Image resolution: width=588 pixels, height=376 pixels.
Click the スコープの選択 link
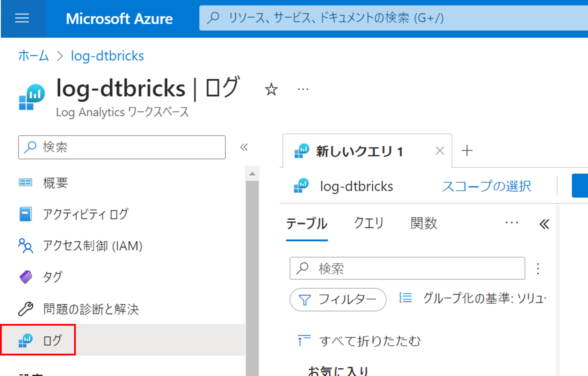point(486,186)
